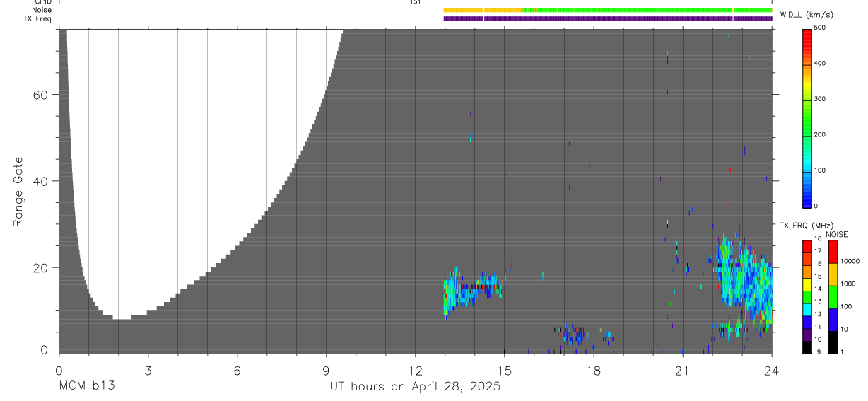868x401 pixels.
Task: Select the red swatch in NOISE legend
Action: [x=833, y=252]
